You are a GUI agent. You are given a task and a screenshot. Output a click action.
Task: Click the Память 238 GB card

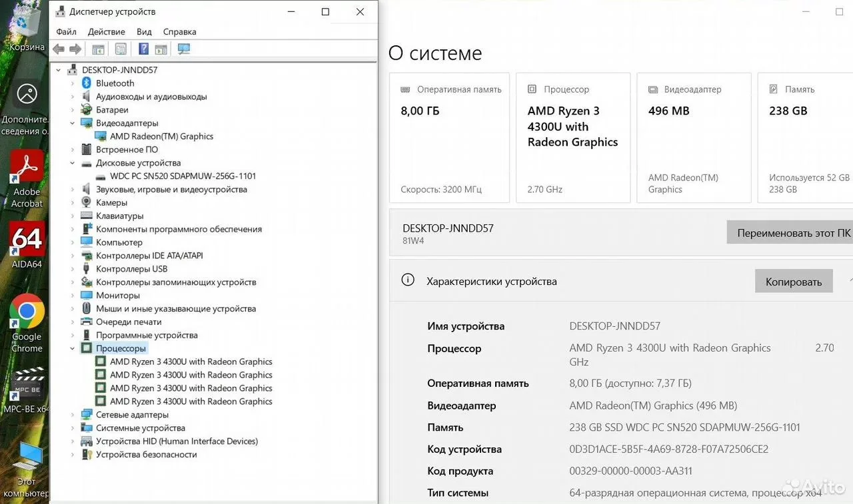(x=805, y=138)
